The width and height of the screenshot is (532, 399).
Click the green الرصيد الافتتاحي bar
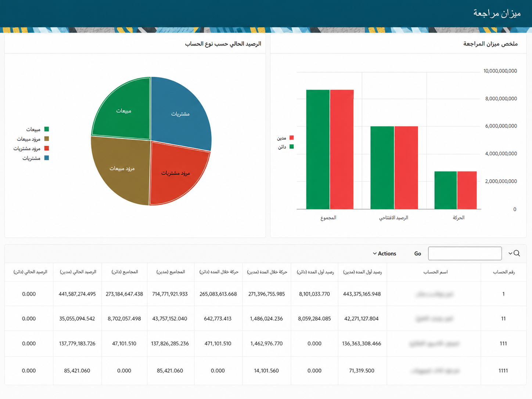pyautogui.click(x=382, y=168)
